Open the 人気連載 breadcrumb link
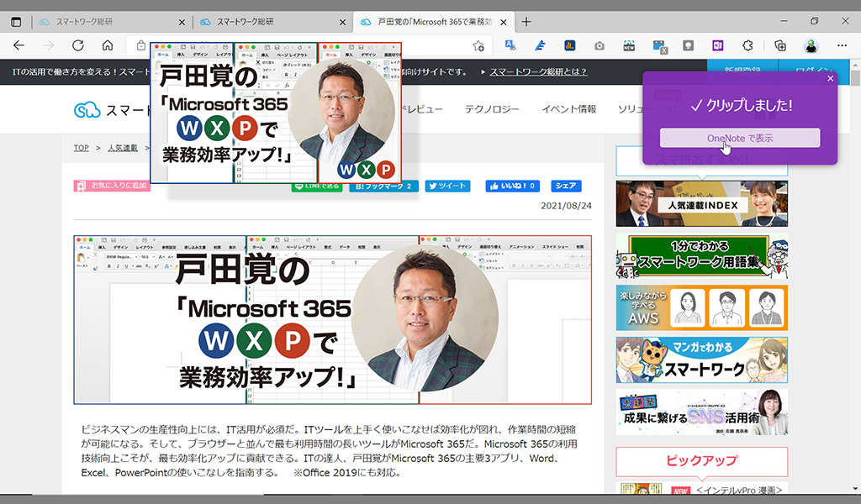861x504 pixels. [123, 148]
